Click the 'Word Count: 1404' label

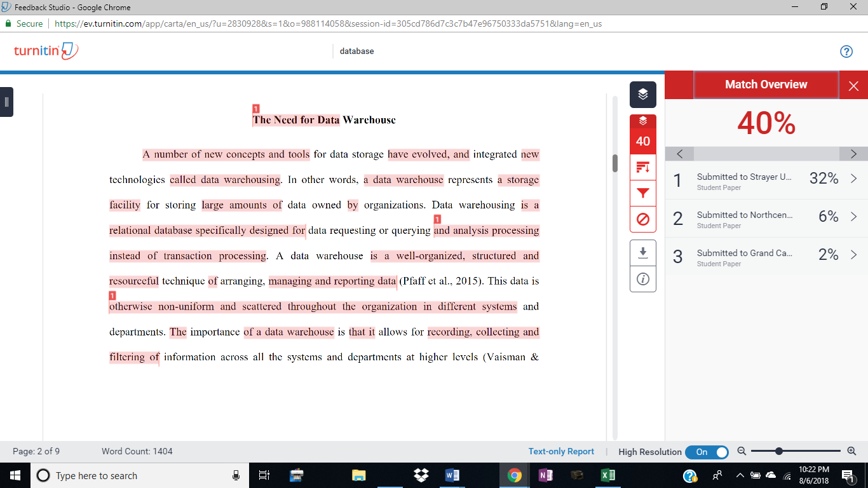tap(137, 451)
